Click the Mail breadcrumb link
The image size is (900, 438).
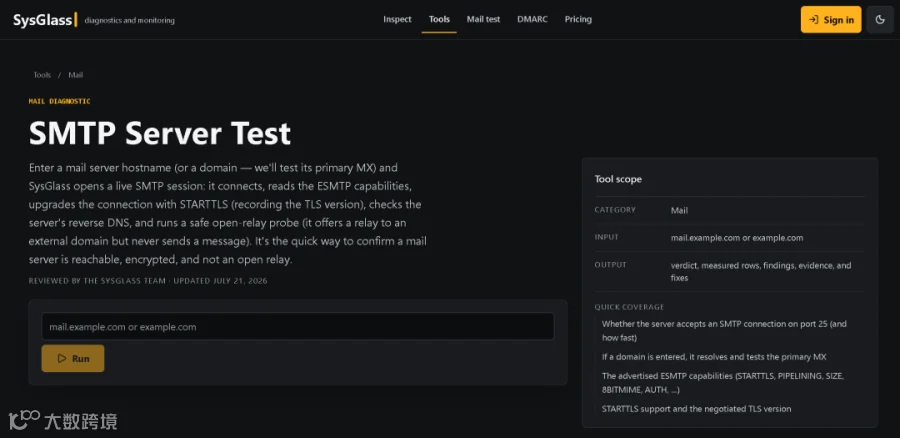pyautogui.click(x=76, y=75)
